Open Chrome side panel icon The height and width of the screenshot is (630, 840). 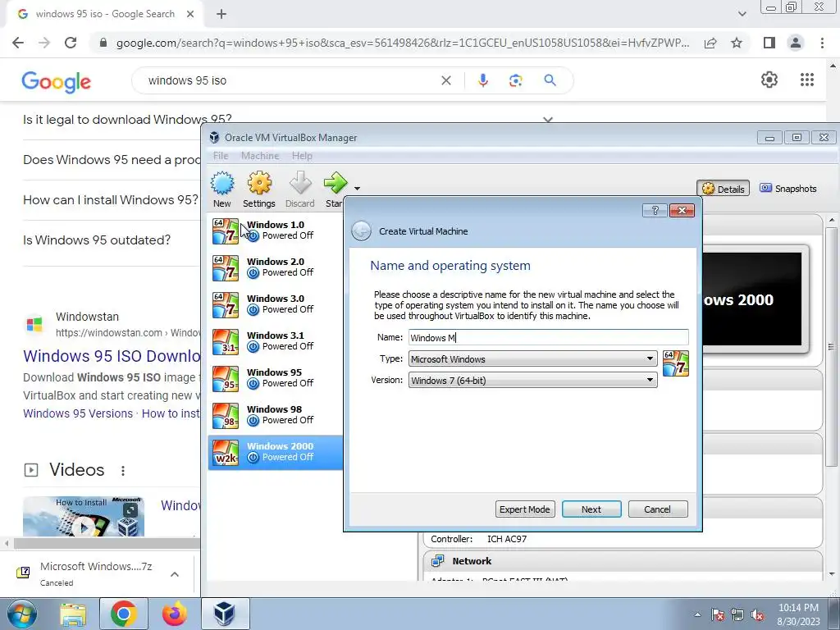coord(769,43)
